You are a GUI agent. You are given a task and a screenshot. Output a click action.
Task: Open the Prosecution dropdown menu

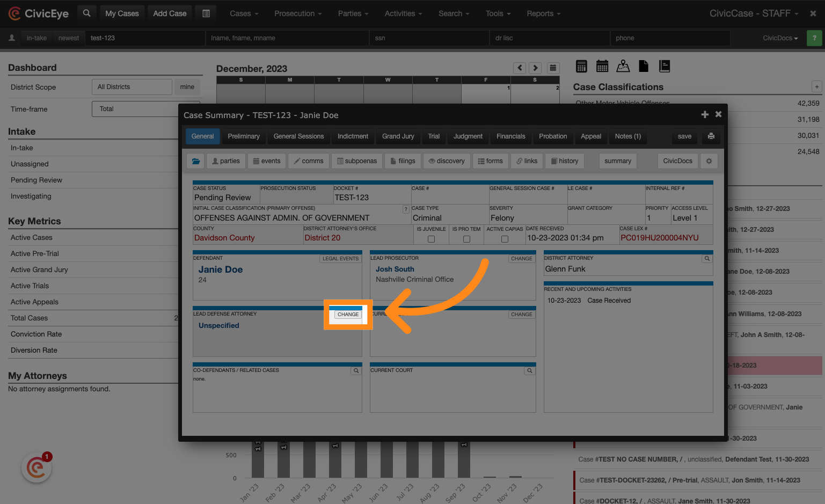[298, 13]
